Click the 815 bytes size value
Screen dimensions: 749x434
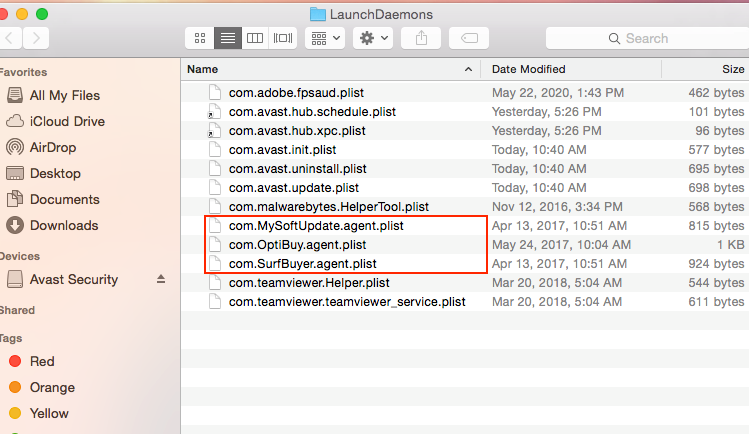tap(716, 226)
